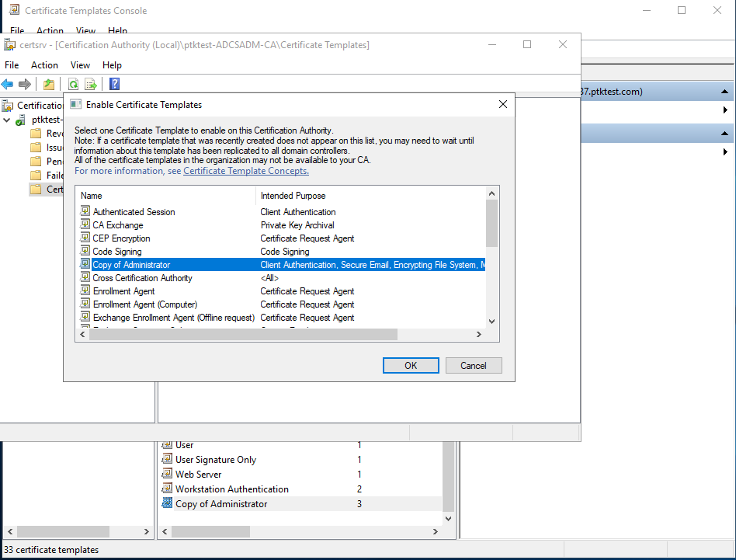
Task: Click OK to enable selected template
Action: [x=411, y=365]
